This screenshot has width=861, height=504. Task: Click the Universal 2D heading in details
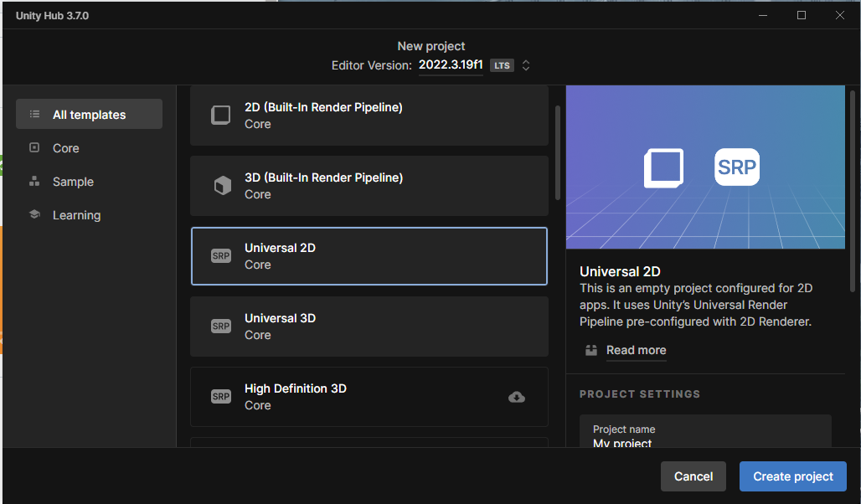(x=620, y=271)
